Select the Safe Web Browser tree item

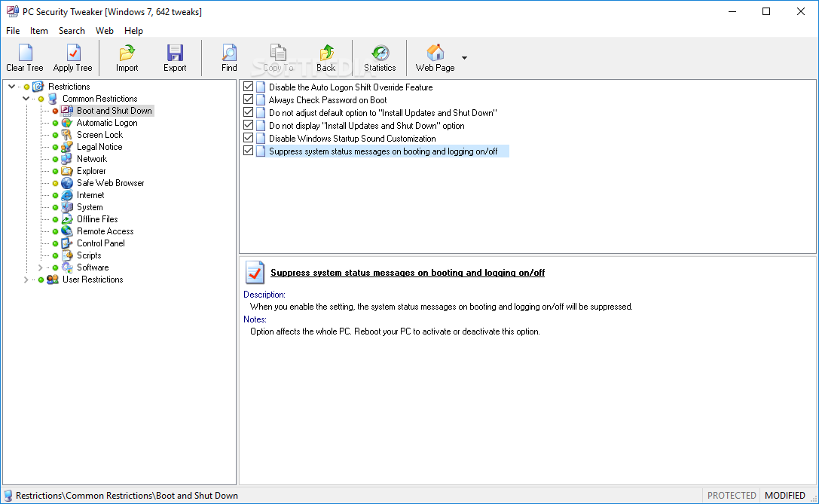(111, 183)
